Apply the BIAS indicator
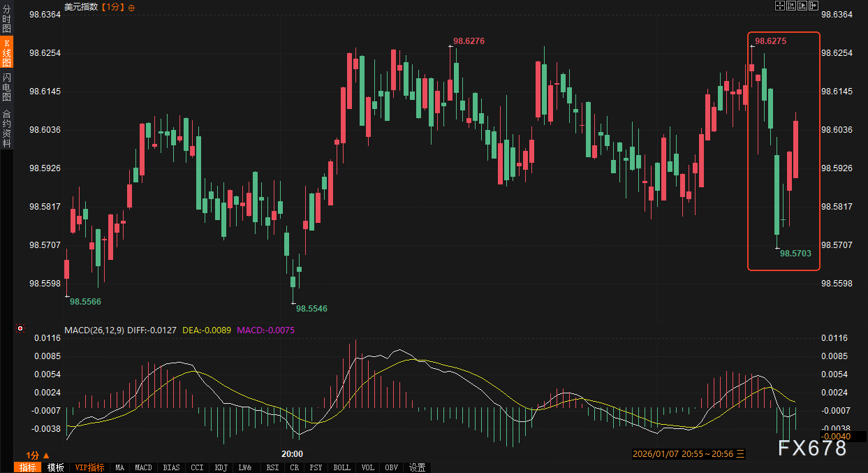 point(171,467)
